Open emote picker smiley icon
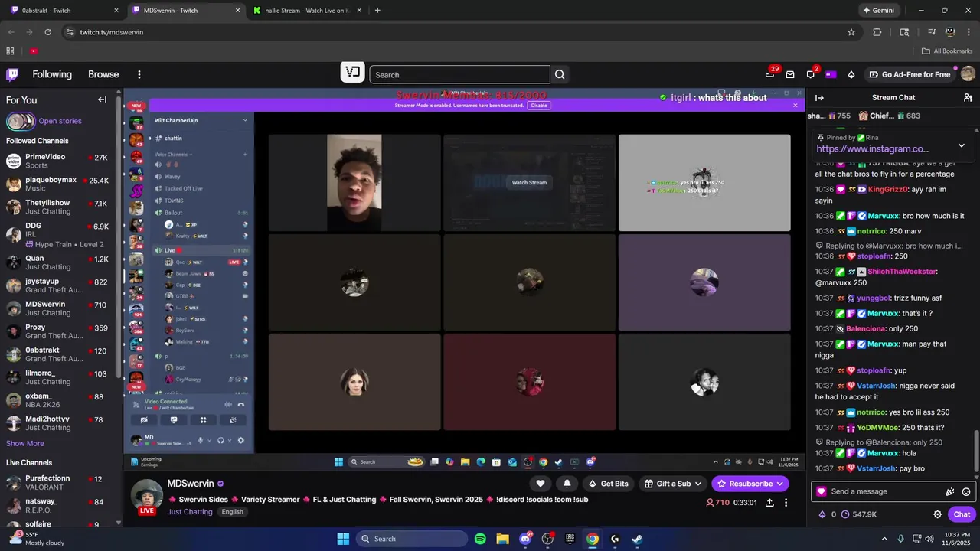980x551 pixels. tap(966, 492)
